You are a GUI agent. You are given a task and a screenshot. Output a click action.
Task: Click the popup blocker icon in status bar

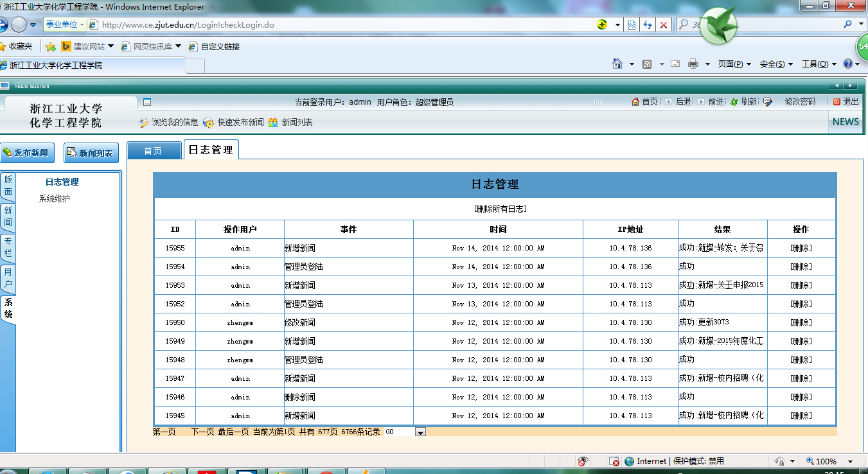(614, 462)
